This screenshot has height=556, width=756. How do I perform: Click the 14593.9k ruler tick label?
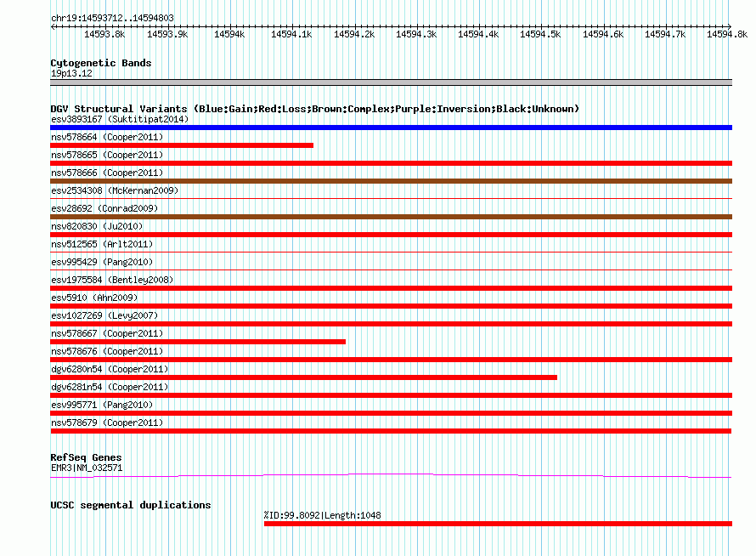(167, 34)
